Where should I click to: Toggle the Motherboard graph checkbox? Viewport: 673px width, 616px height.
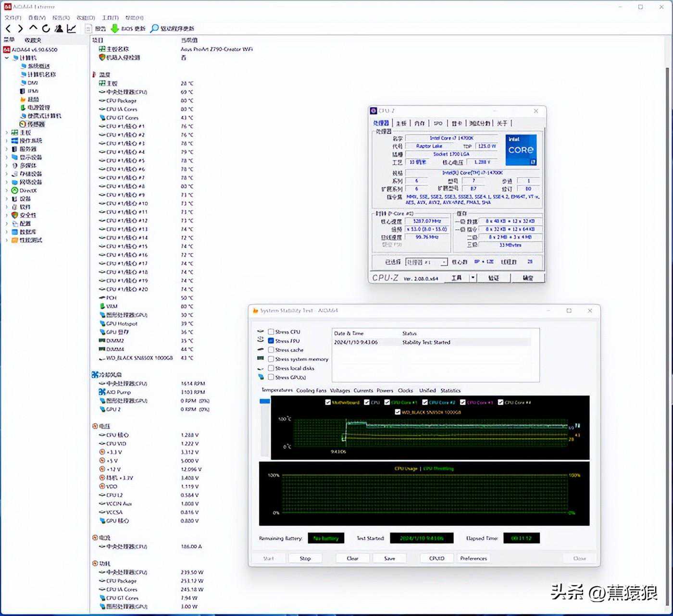tap(328, 402)
